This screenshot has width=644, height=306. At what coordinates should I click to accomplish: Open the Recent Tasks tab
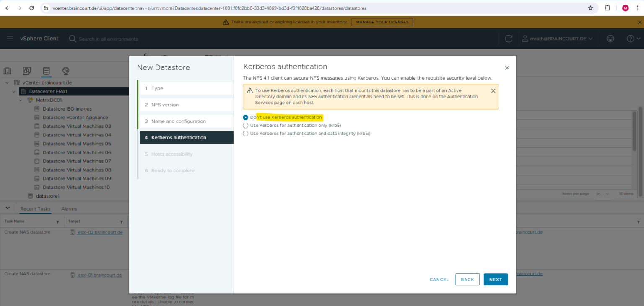tap(35, 209)
